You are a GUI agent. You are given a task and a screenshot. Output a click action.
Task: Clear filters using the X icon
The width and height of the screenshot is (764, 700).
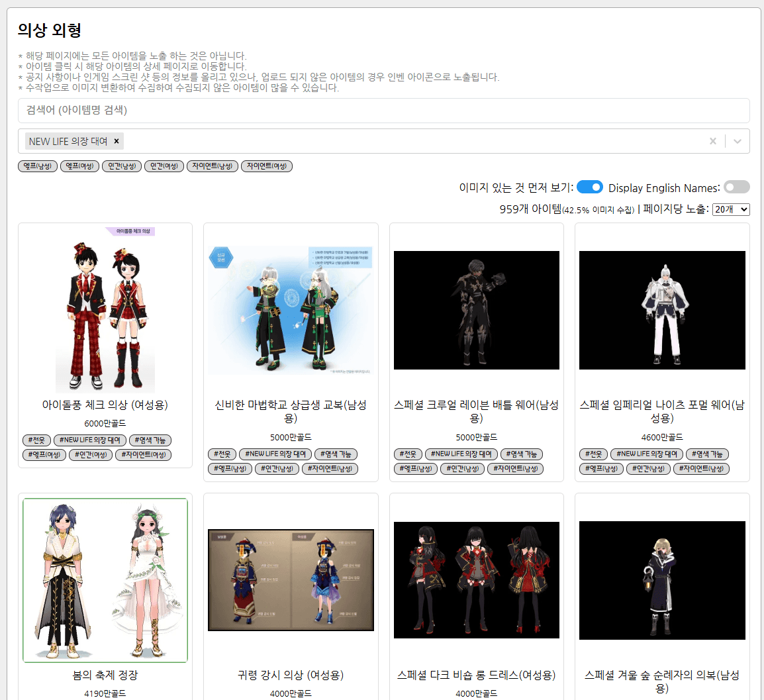point(712,140)
